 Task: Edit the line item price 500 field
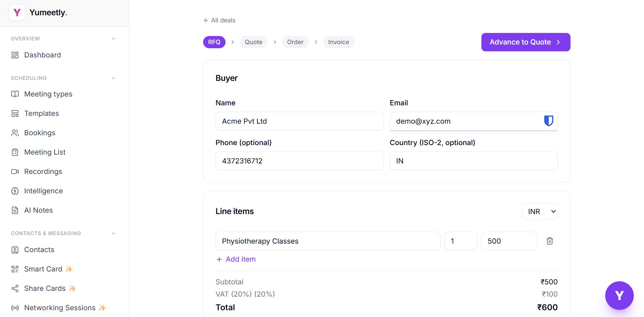coord(509,241)
